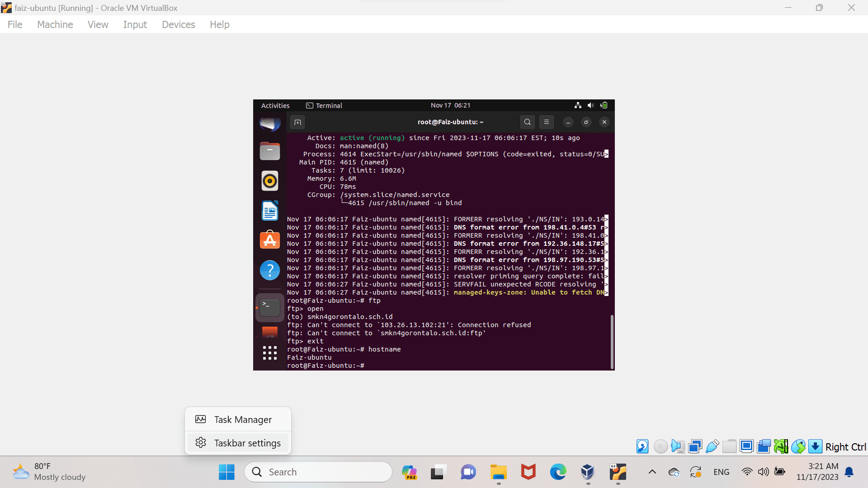Image resolution: width=868 pixels, height=488 pixels.
Task: Click the Windows taskbar Search box
Action: point(318,472)
